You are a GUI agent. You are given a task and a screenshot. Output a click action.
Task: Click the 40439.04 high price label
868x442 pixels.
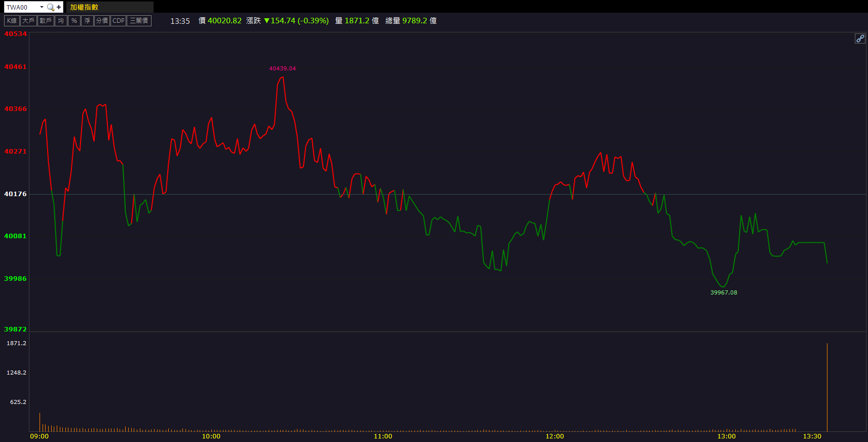click(x=282, y=68)
